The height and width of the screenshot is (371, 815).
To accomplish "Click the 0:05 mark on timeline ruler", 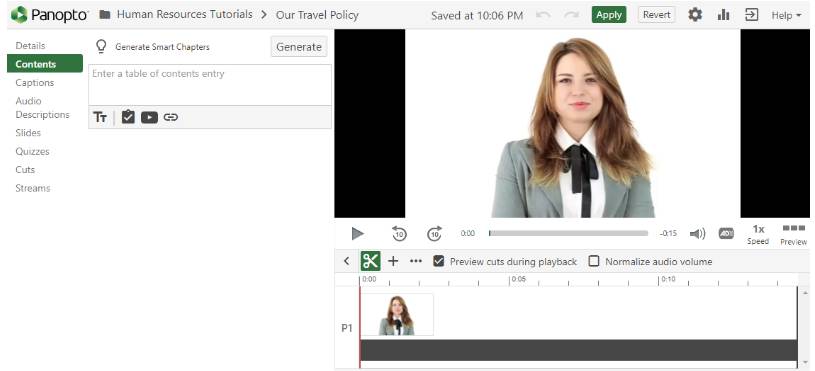I will [518, 279].
